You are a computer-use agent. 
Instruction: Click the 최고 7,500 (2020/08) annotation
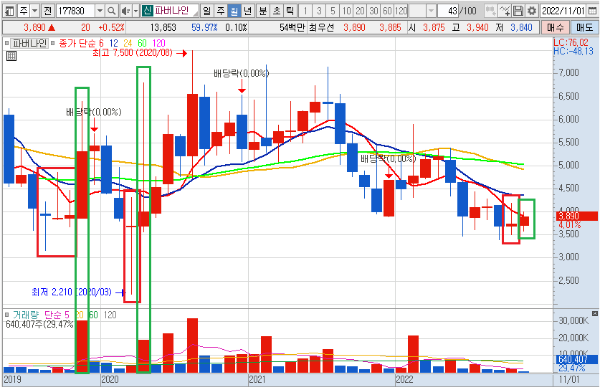[x=132, y=53]
